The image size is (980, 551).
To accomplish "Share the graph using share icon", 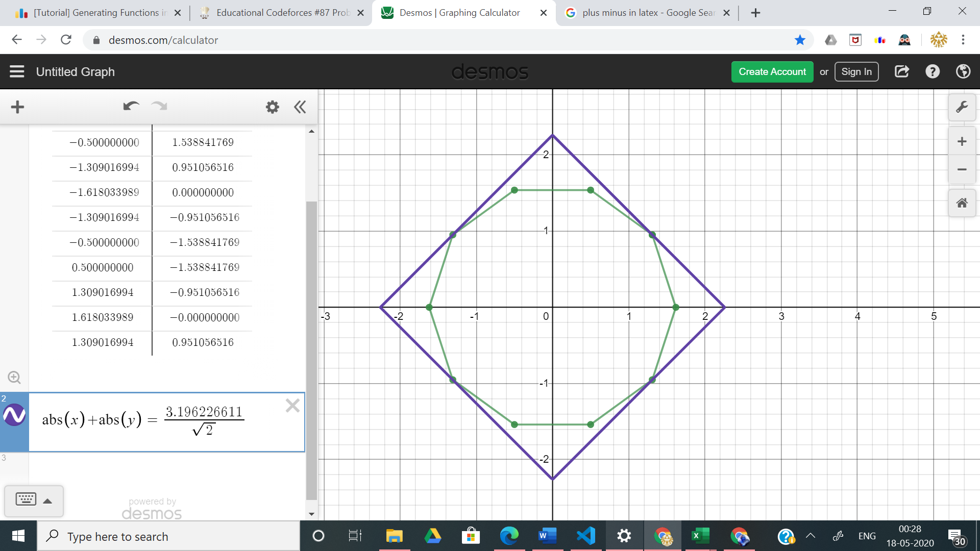I will pyautogui.click(x=902, y=71).
